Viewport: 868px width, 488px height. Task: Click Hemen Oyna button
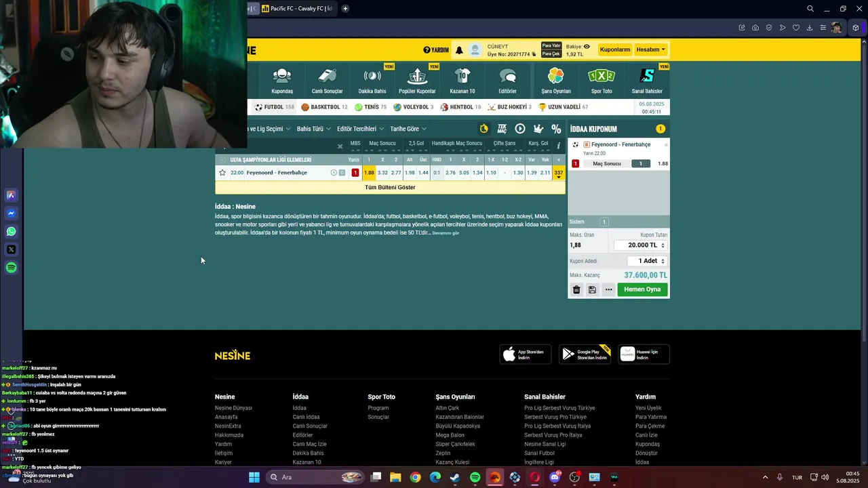pos(642,289)
